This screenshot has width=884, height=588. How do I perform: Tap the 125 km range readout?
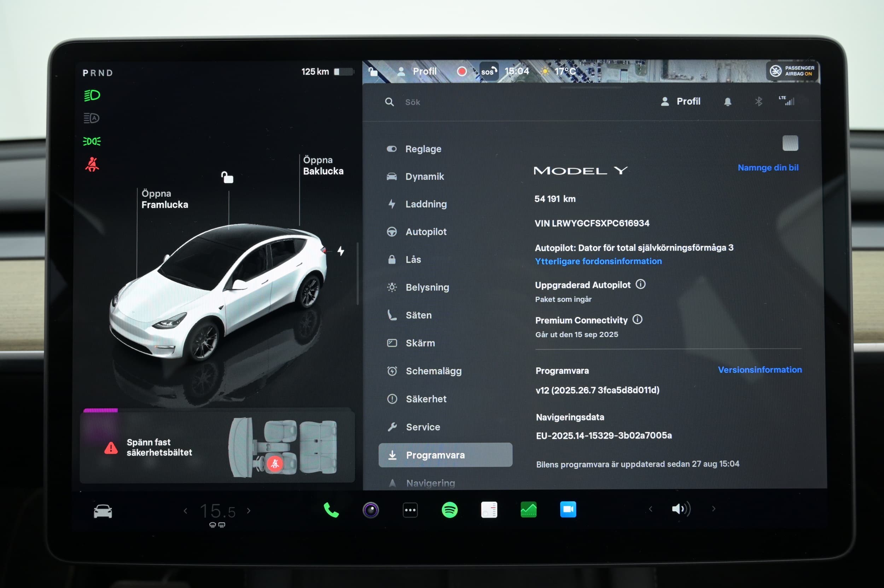click(315, 72)
